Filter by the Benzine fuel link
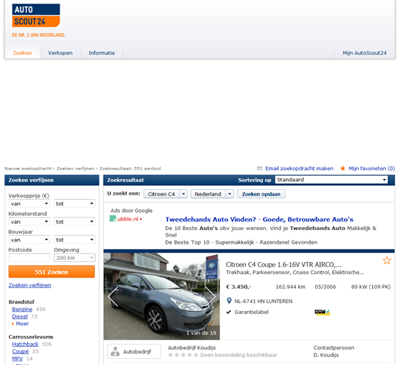 pyautogui.click(x=22, y=309)
